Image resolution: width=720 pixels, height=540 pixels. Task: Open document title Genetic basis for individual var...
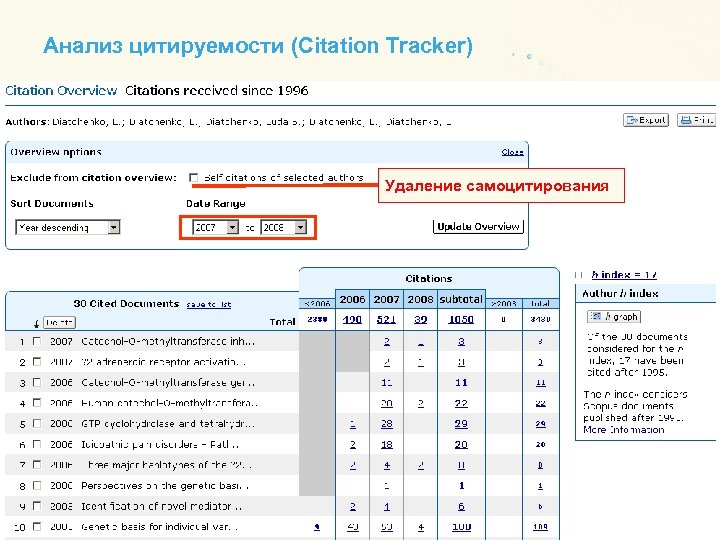[x=160, y=527]
